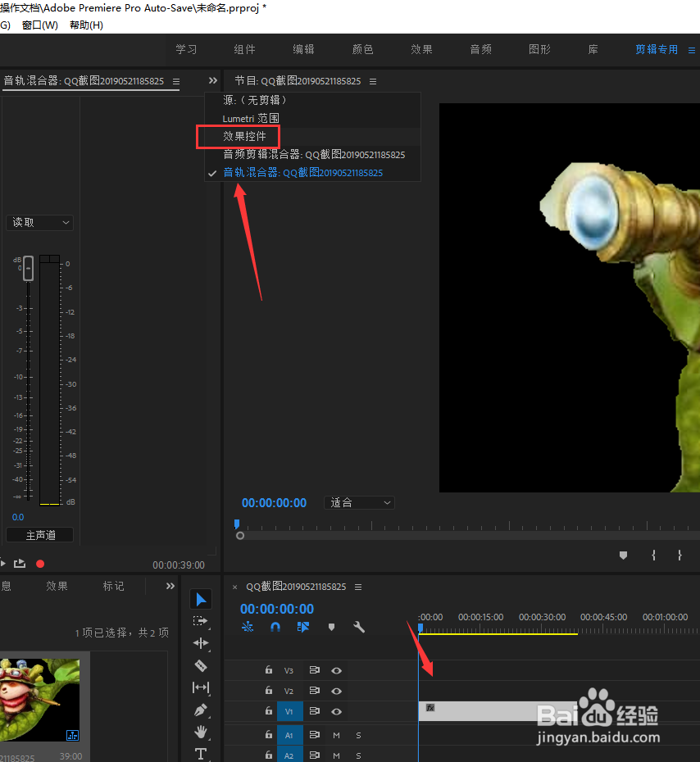Viewport: 700px width, 762px height.
Task: Toggle sync lock on track V3
Action: click(x=315, y=670)
